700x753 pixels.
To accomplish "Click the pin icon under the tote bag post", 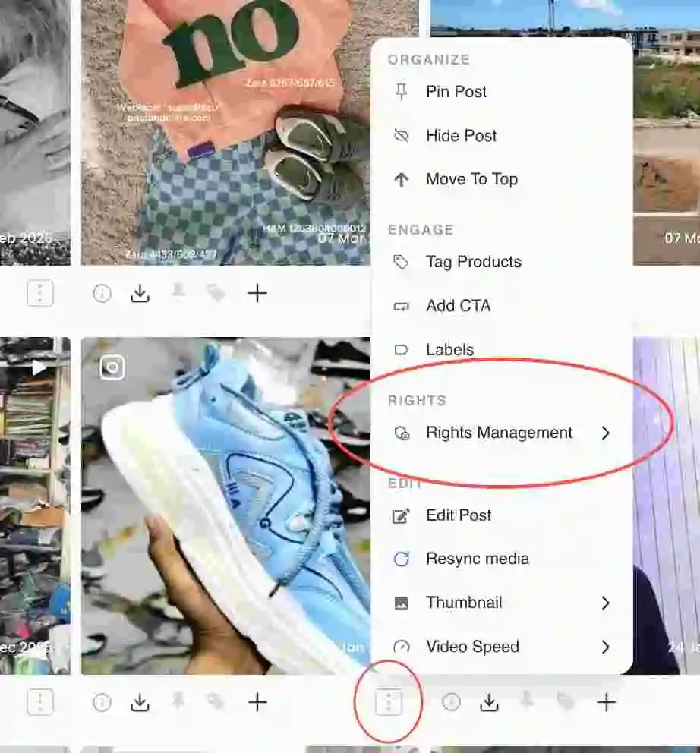I will coord(178,292).
